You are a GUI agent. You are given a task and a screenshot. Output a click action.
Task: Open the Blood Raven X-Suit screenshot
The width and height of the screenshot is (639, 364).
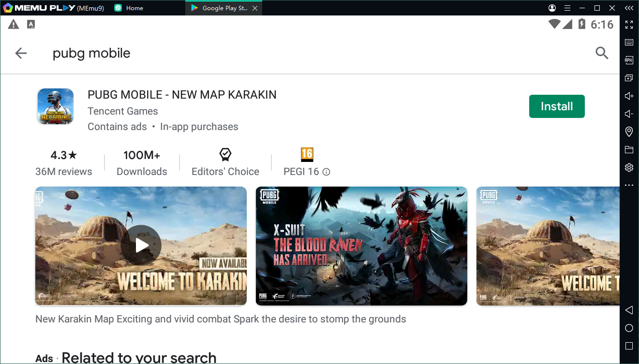point(361,246)
